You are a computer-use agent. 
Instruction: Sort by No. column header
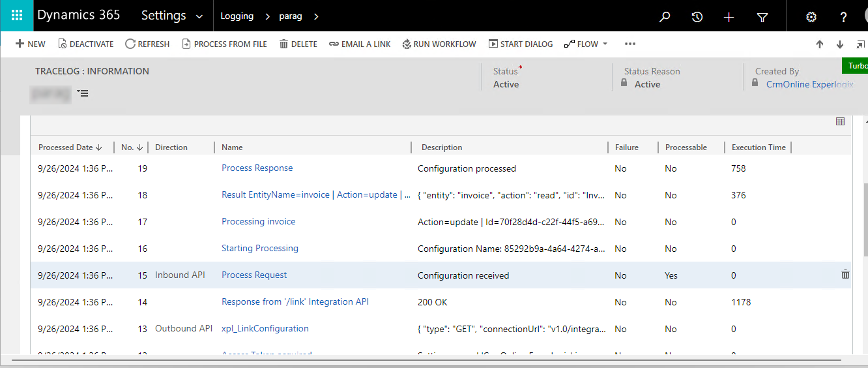coord(132,147)
